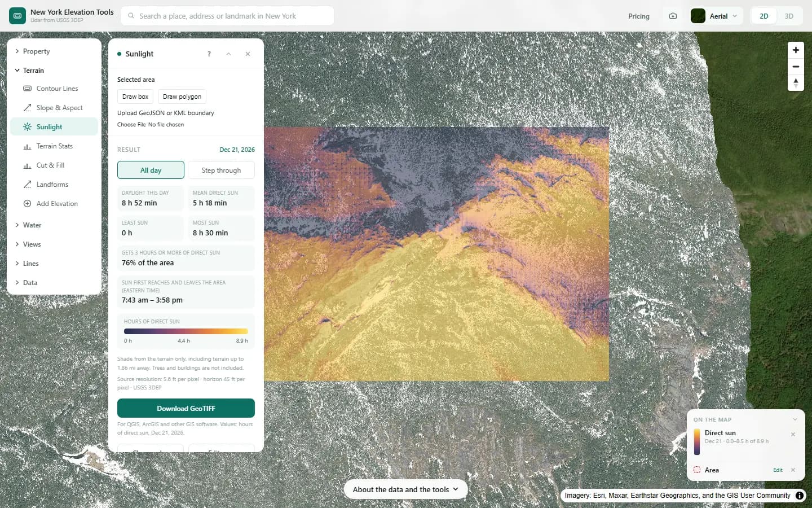Zoom in on the map

(x=796, y=50)
